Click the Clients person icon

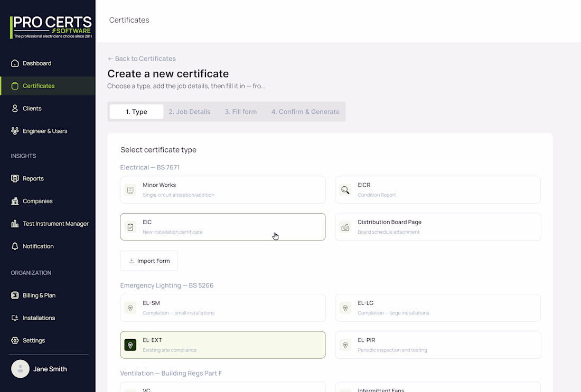(15, 109)
